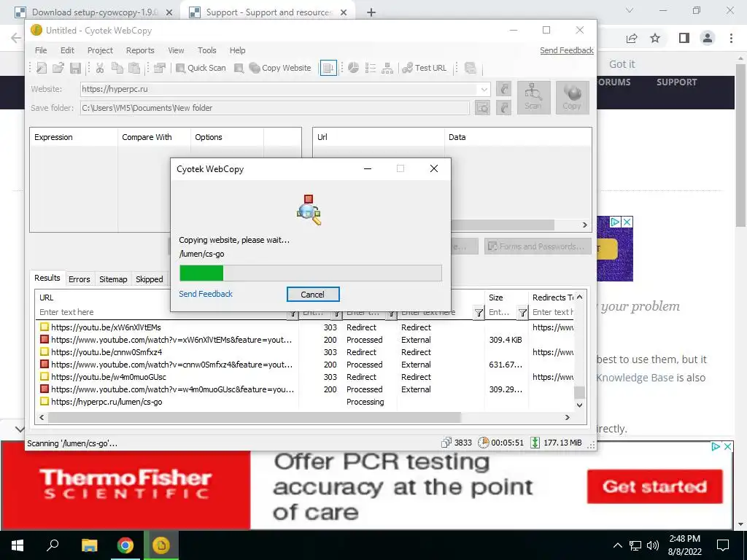This screenshot has height=560, width=747.
Task: Open the View menu
Action: (176, 50)
